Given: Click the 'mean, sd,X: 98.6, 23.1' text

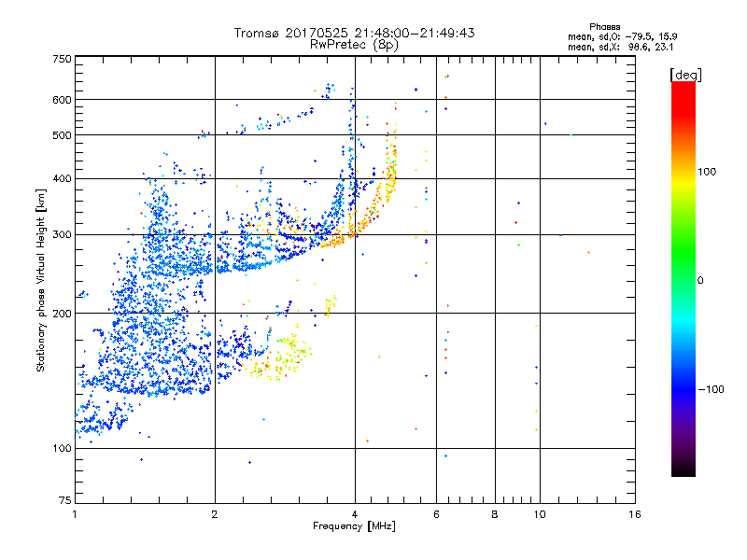Looking at the screenshot, I should click(x=620, y=48).
